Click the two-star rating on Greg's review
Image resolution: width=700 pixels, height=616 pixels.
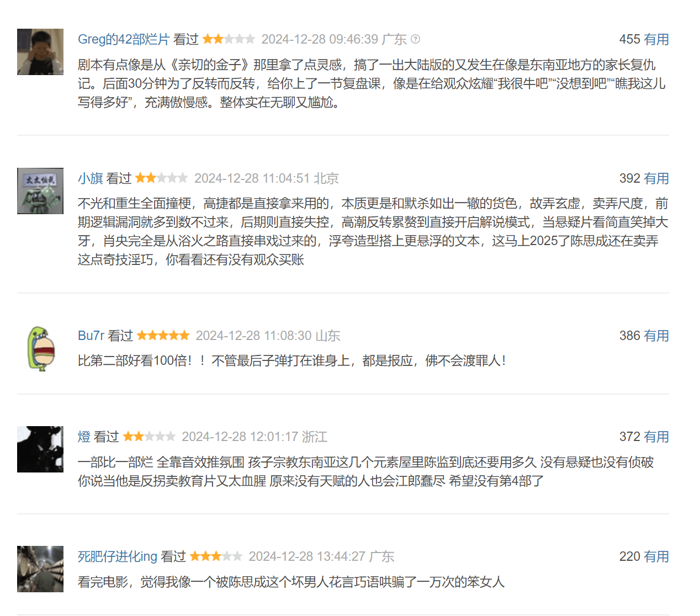[229, 39]
